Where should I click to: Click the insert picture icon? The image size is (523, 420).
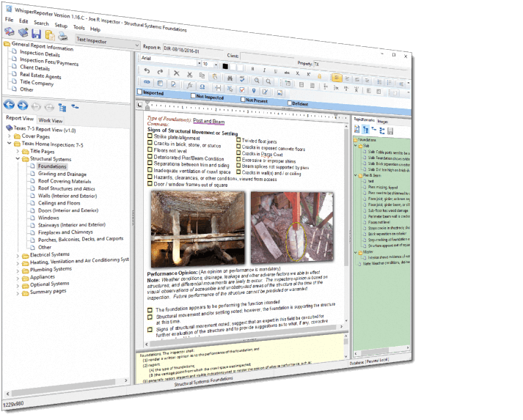[x=279, y=93]
